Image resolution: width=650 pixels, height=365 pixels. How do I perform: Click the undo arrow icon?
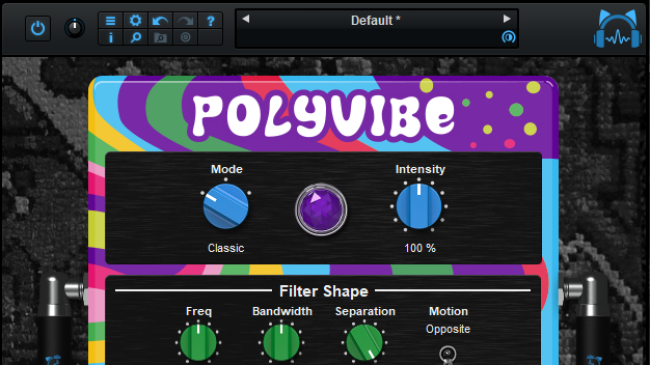point(160,20)
